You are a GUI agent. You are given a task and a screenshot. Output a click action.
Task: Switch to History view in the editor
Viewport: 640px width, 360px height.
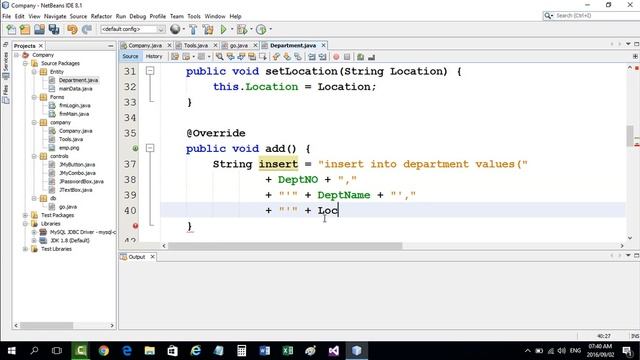[x=154, y=56]
